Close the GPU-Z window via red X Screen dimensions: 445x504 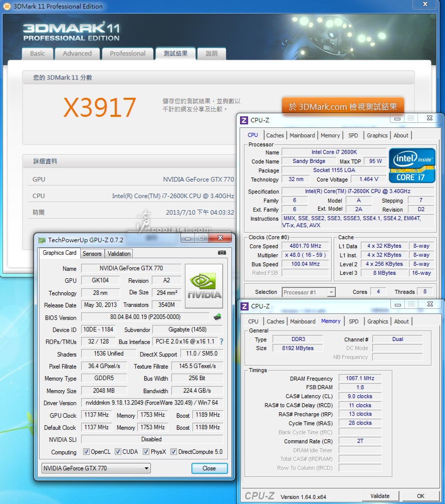220,238
